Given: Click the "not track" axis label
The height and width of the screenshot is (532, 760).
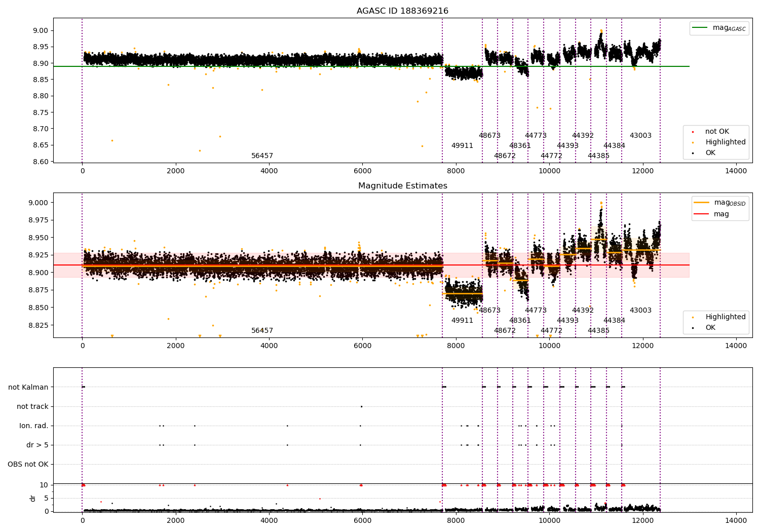Looking at the screenshot, I should point(32,406).
